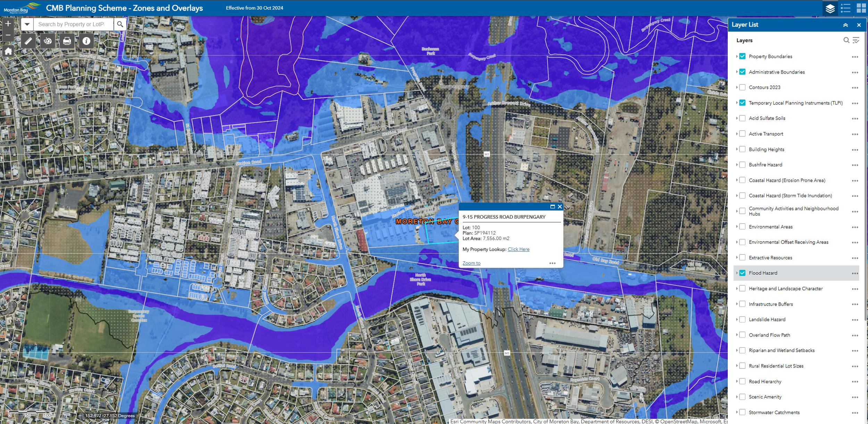Collapse the Layer List panel
Viewport: 868px width, 424px height.
[x=845, y=25]
